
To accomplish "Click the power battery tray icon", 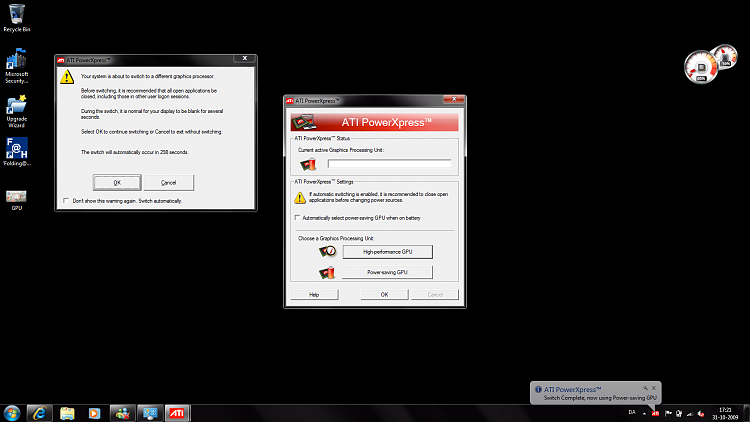I will (679, 414).
